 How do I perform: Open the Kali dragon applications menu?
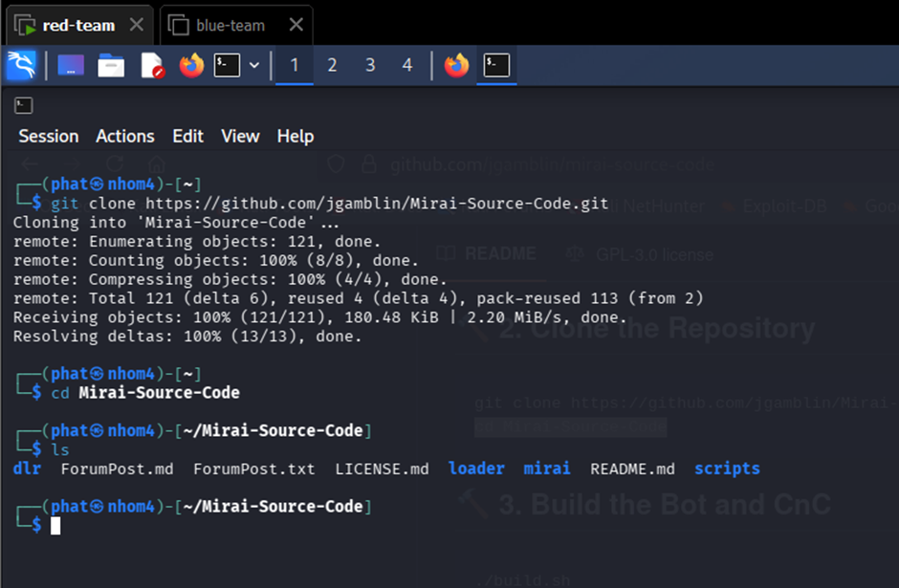pos(21,65)
